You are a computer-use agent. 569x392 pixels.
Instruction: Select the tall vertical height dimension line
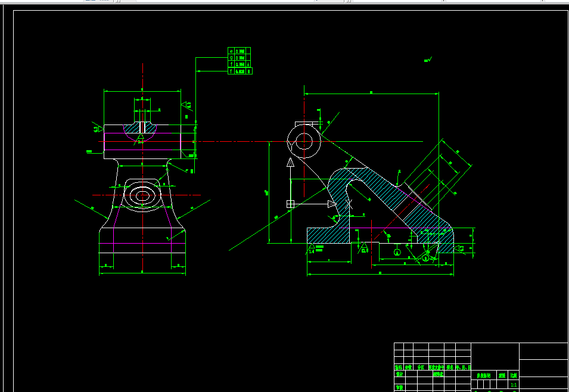click(x=269, y=192)
